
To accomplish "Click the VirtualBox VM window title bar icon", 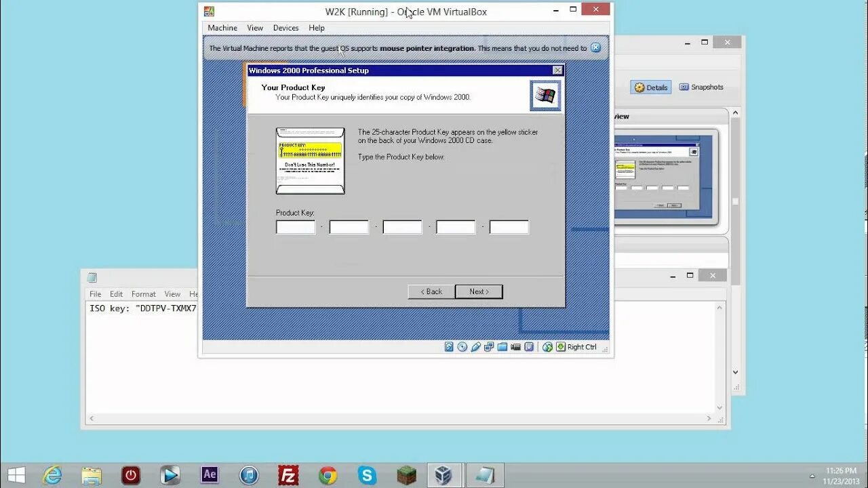I will tap(210, 11).
